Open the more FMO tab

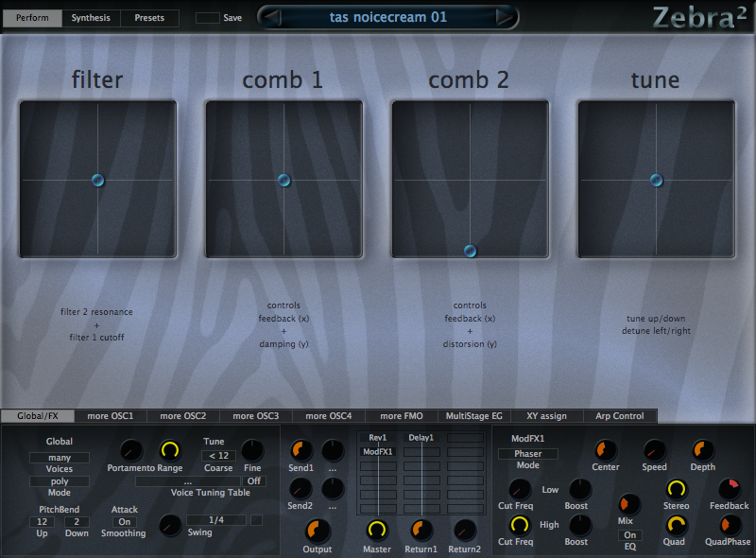click(402, 416)
